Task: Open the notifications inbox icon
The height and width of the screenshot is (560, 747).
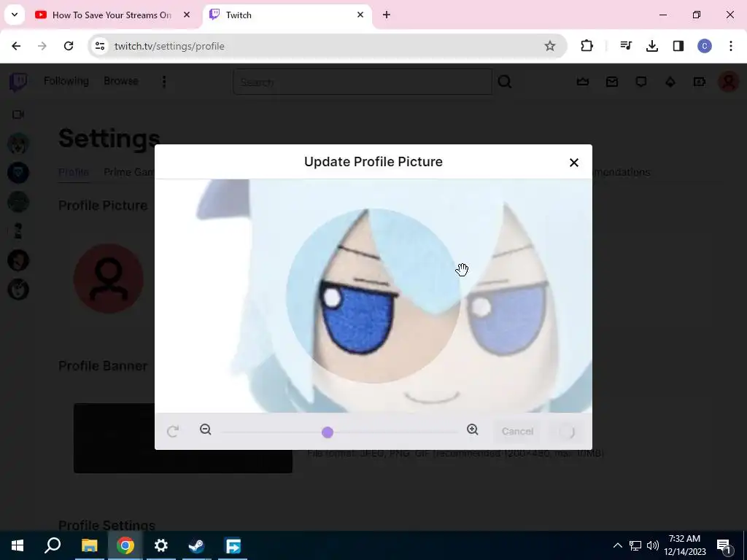Action: coord(612,82)
